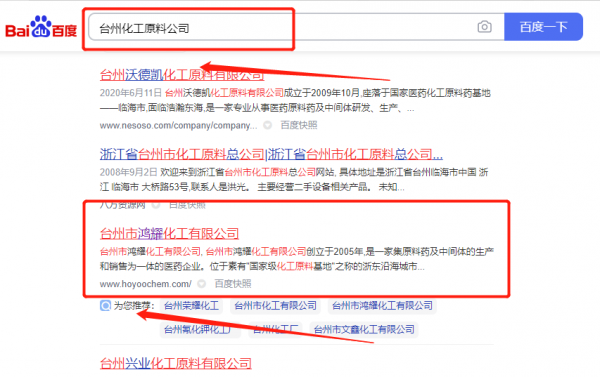Select suggested search 台州荣耀化工
The width and height of the screenshot is (600, 377).
click(191, 305)
